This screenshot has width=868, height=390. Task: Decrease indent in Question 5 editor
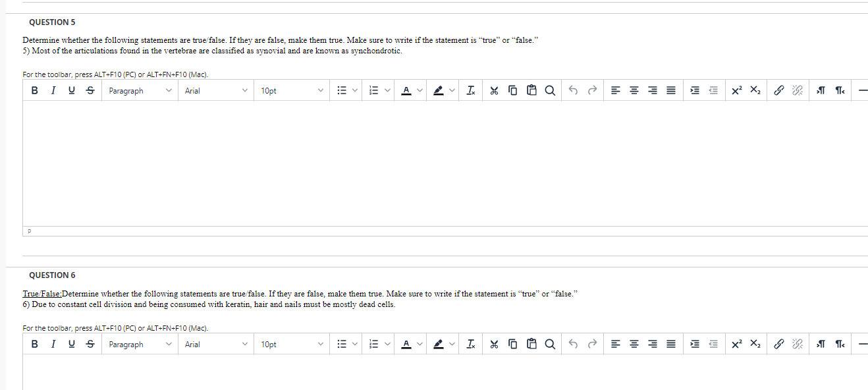[713, 91]
